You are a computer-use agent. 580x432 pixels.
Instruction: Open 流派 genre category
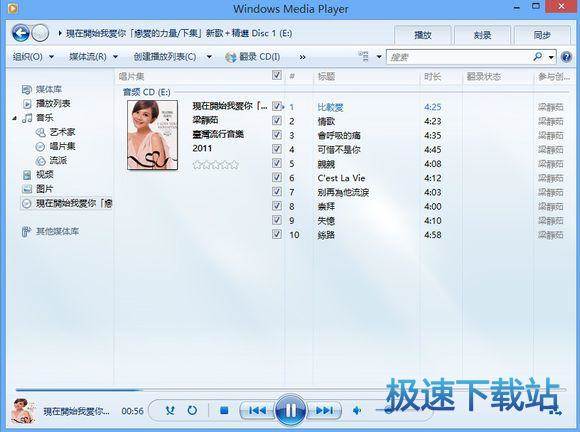pos(51,161)
